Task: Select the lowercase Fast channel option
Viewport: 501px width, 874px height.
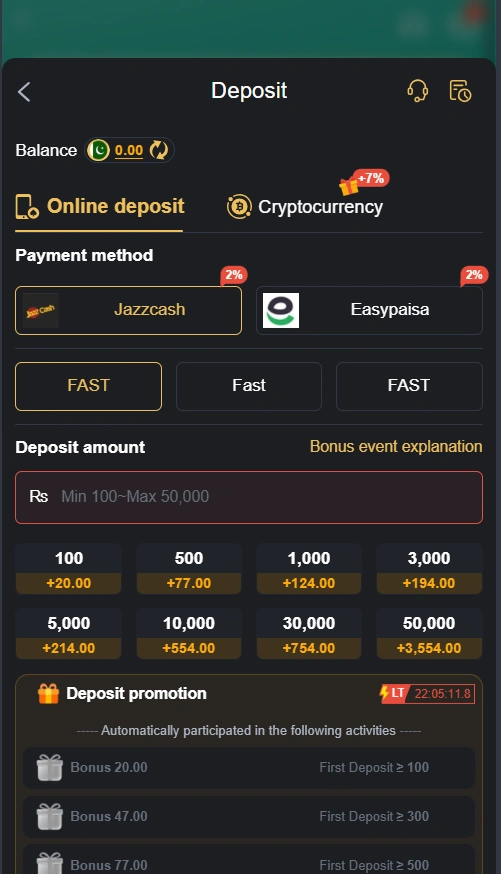Action: 249,386
